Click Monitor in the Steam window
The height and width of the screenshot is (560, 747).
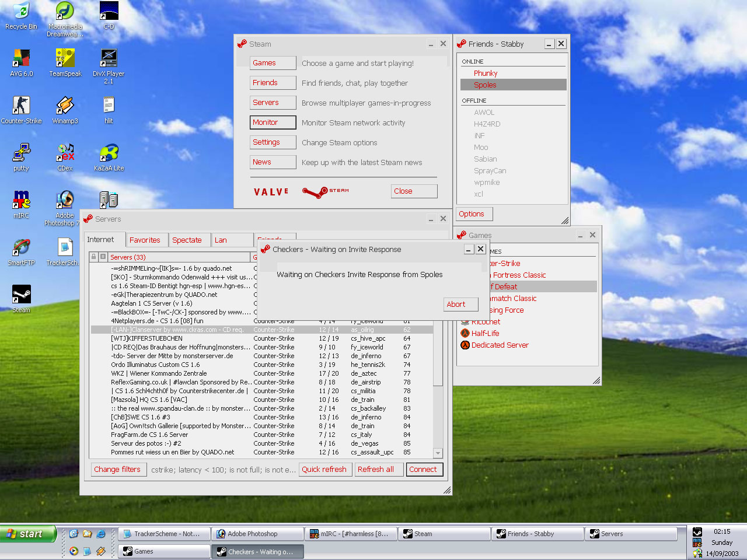tap(273, 123)
